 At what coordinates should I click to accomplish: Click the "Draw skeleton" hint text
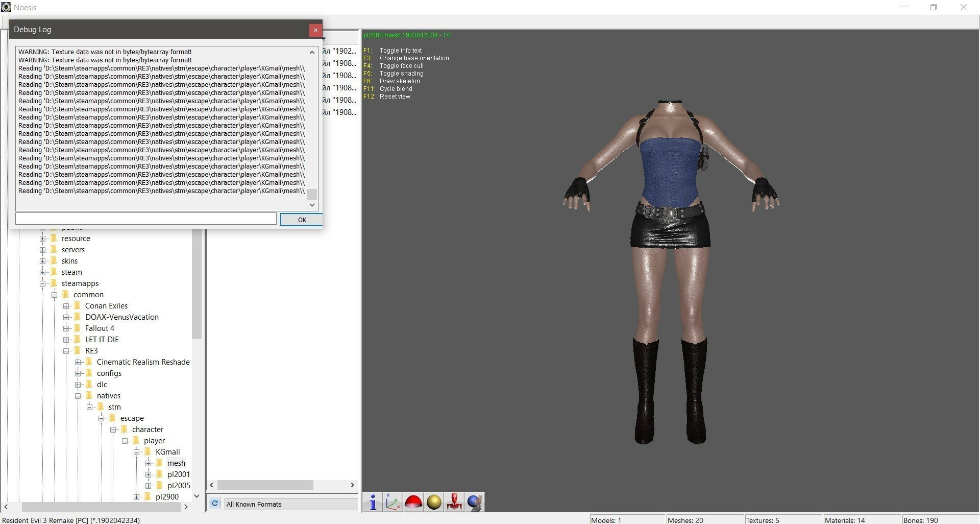click(400, 81)
